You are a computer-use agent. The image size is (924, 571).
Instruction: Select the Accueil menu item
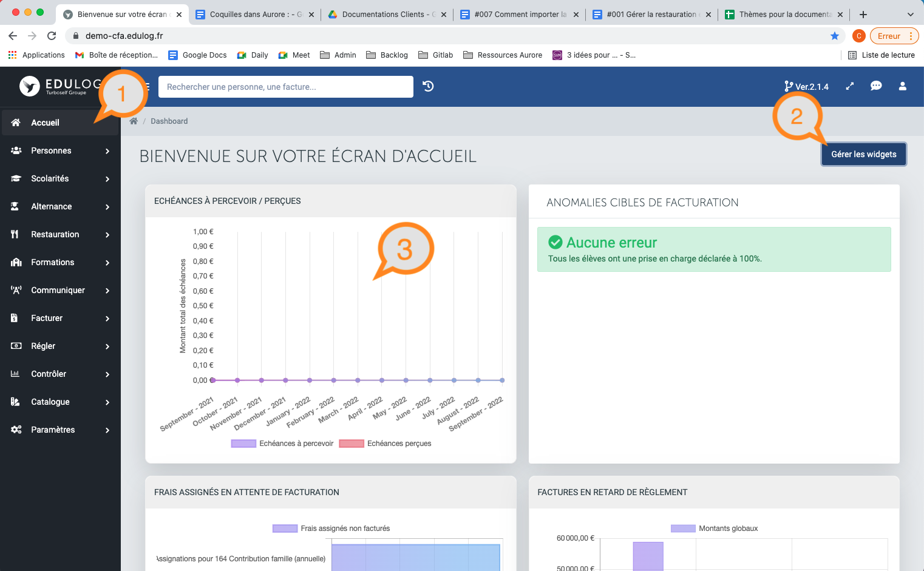(59, 123)
